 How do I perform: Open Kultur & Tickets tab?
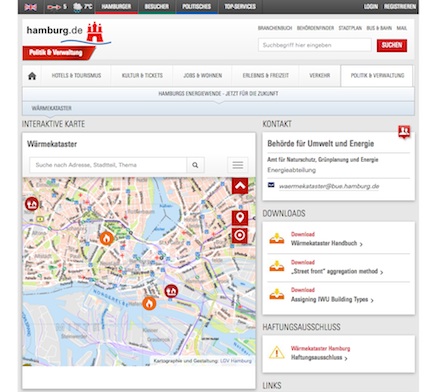coord(142,76)
